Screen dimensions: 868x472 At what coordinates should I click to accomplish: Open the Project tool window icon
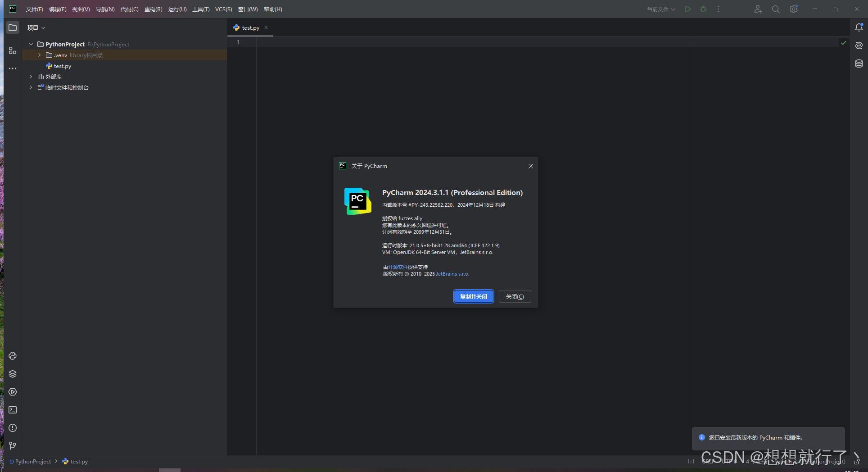coord(13,27)
